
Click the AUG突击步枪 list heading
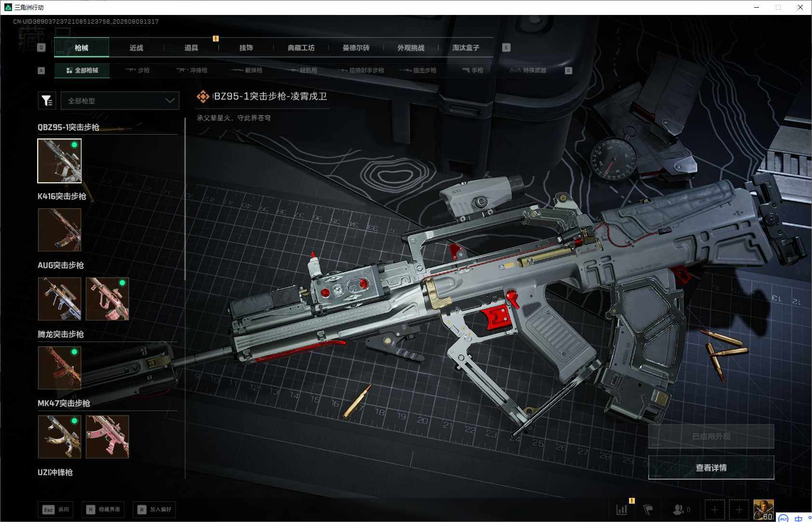pyautogui.click(x=61, y=265)
